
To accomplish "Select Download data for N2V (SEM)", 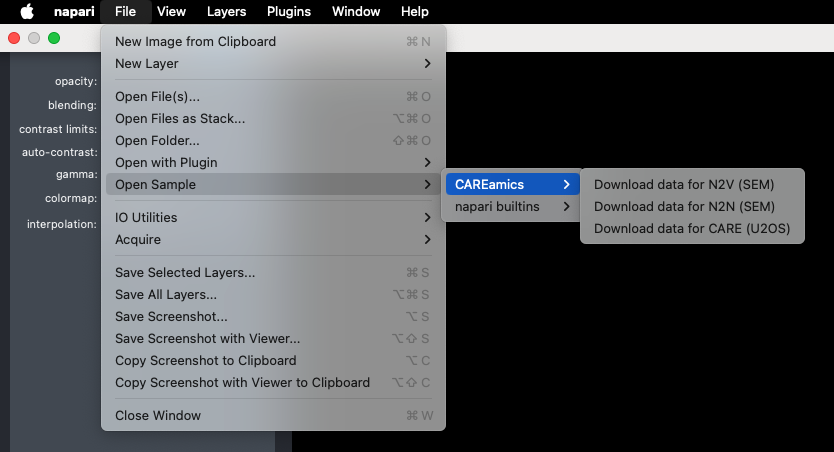I will coord(684,184).
